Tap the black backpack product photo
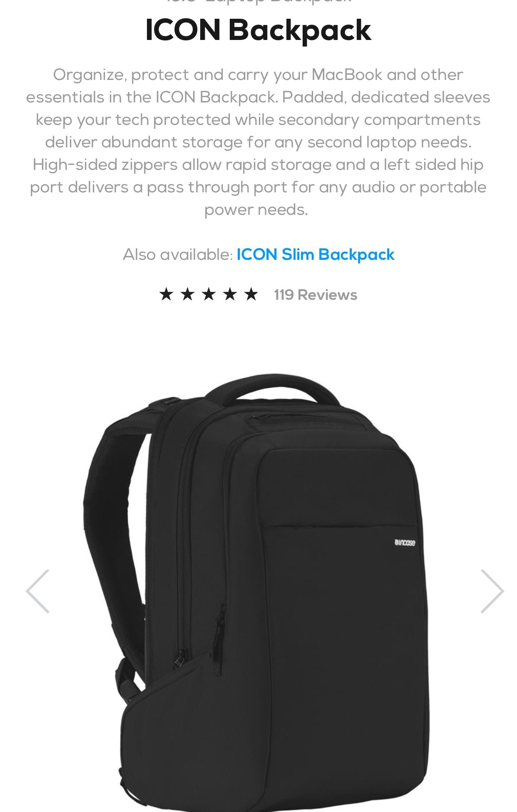This screenshot has width=517, height=812. click(256, 591)
